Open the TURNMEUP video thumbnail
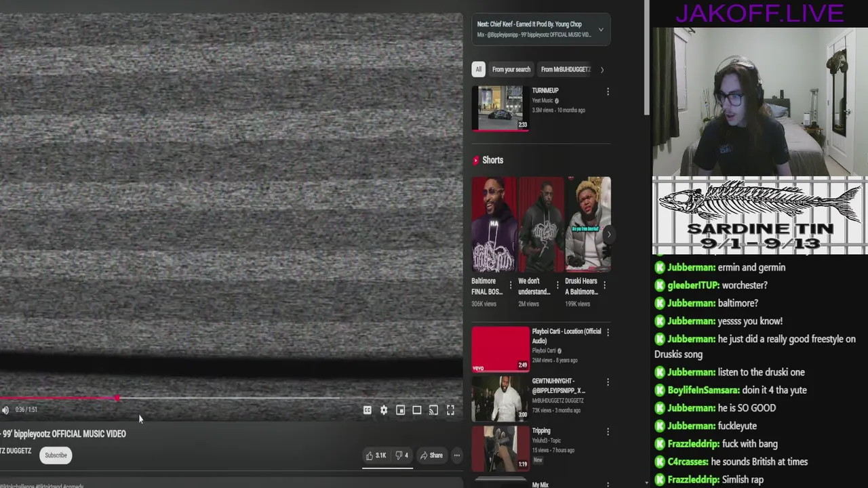This screenshot has height=488, width=868. [500, 108]
